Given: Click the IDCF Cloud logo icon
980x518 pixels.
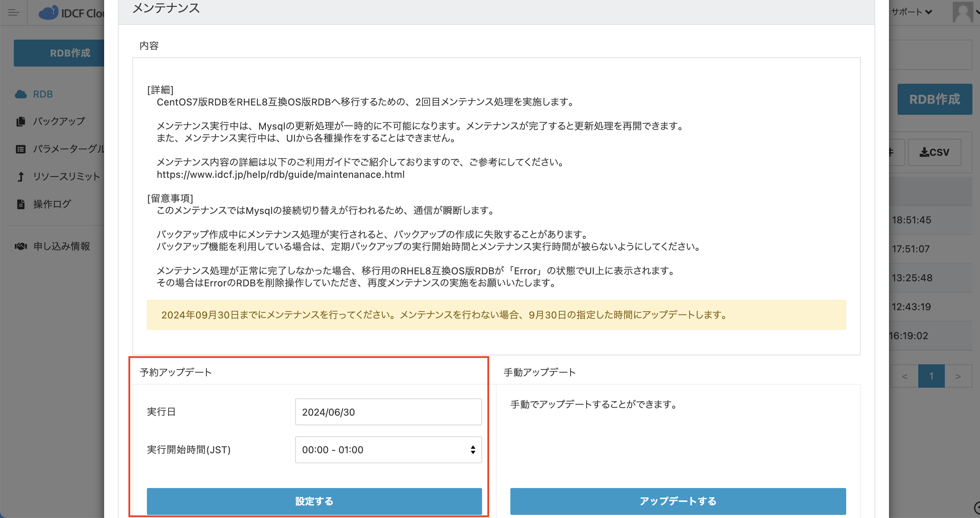Looking at the screenshot, I should (49, 12).
